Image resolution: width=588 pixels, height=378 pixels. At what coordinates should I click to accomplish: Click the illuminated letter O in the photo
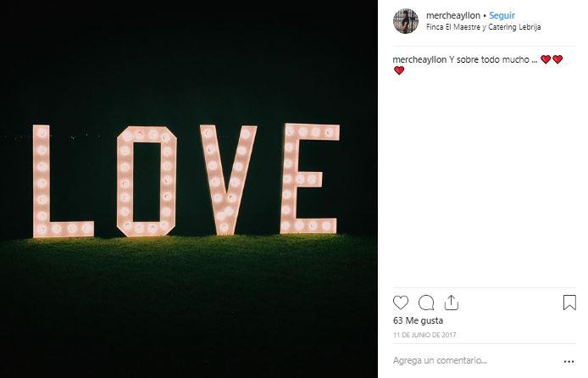pyautogui.click(x=146, y=181)
